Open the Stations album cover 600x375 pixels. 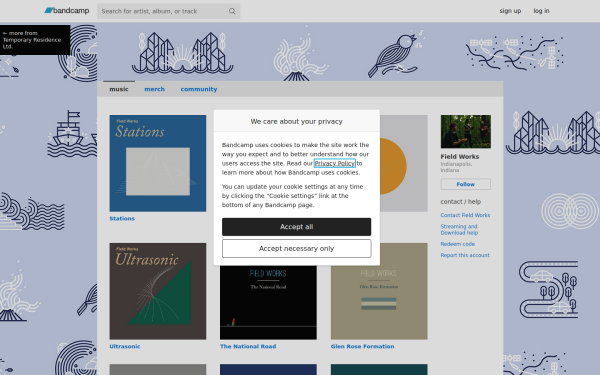(x=158, y=163)
